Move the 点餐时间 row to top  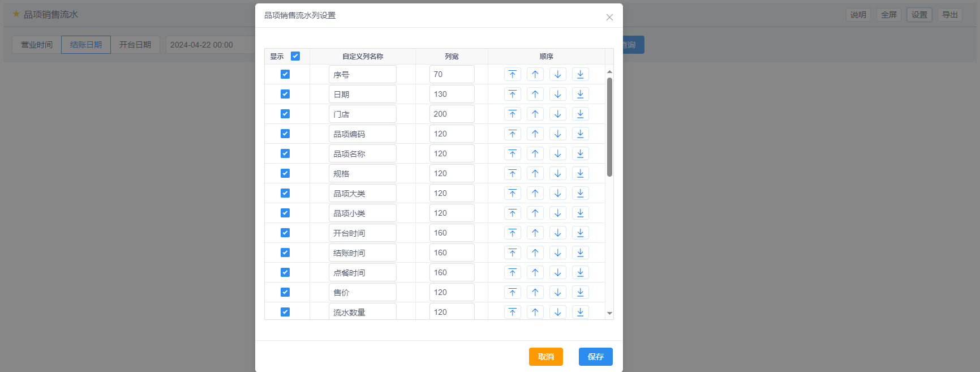(x=513, y=272)
